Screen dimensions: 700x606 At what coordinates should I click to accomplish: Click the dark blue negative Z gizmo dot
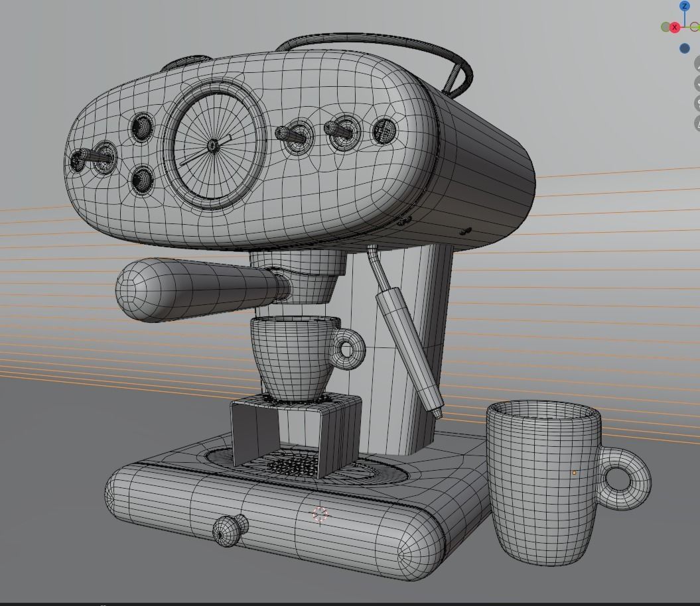tap(684, 48)
